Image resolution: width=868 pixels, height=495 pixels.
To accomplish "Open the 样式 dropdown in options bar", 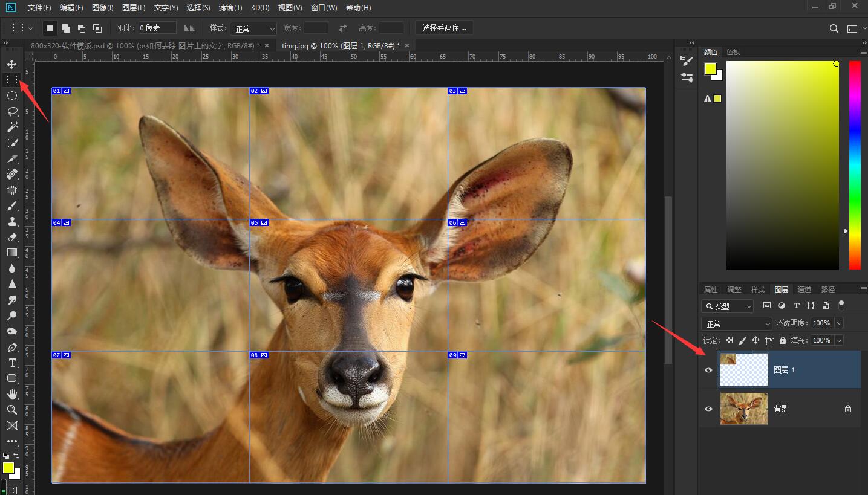I will point(253,28).
